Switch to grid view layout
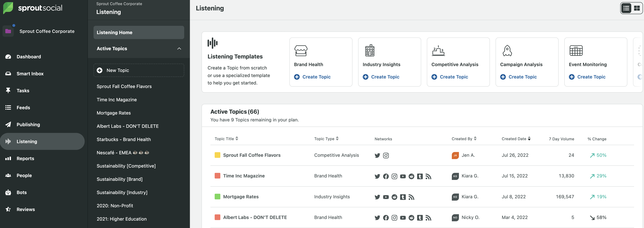The image size is (644, 228). coord(637,8)
